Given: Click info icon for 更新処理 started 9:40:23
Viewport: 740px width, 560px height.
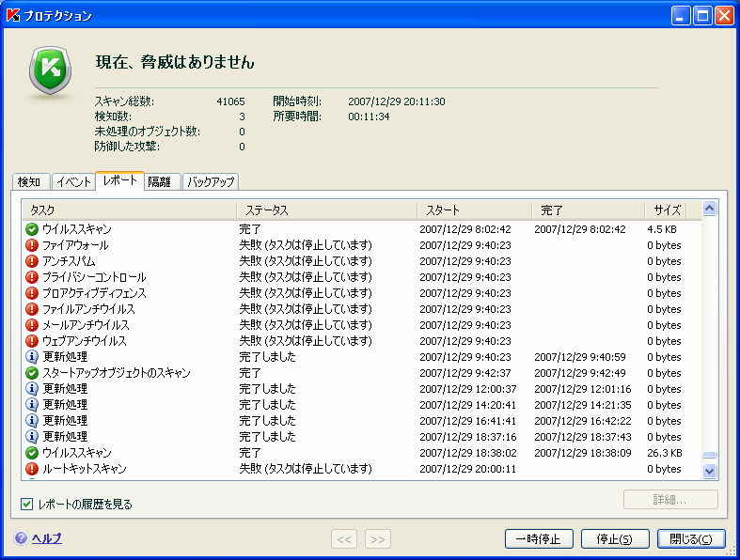Looking at the screenshot, I should click(32, 357).
